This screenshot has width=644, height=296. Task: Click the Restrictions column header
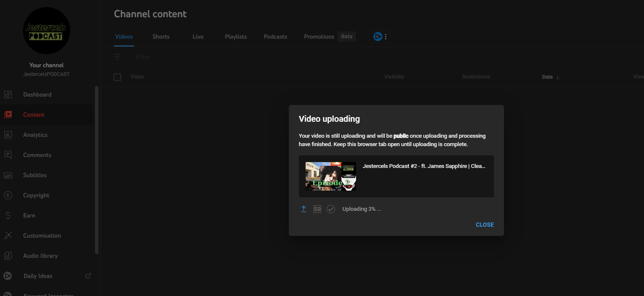click(x=476, y=77)
